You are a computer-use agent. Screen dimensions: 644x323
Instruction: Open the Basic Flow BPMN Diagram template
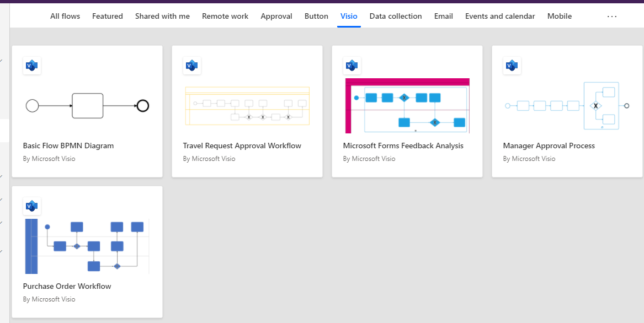(x=68, y=145)
